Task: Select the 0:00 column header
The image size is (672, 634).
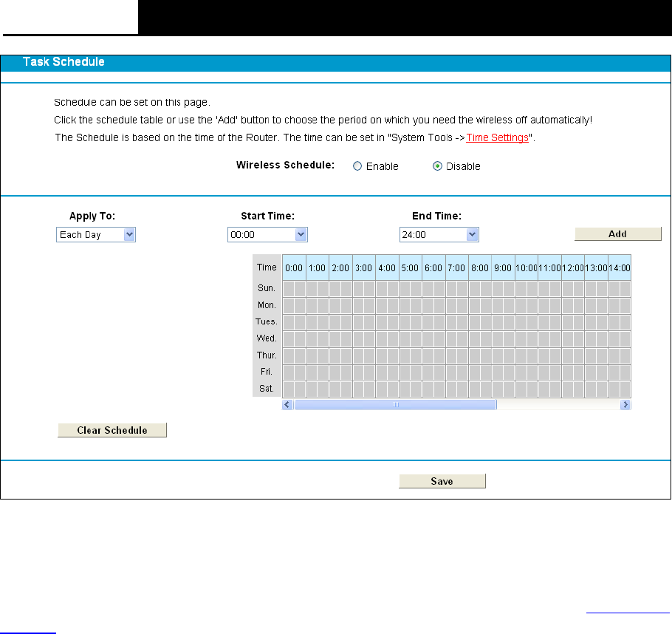Action: [x=294, y=267]
